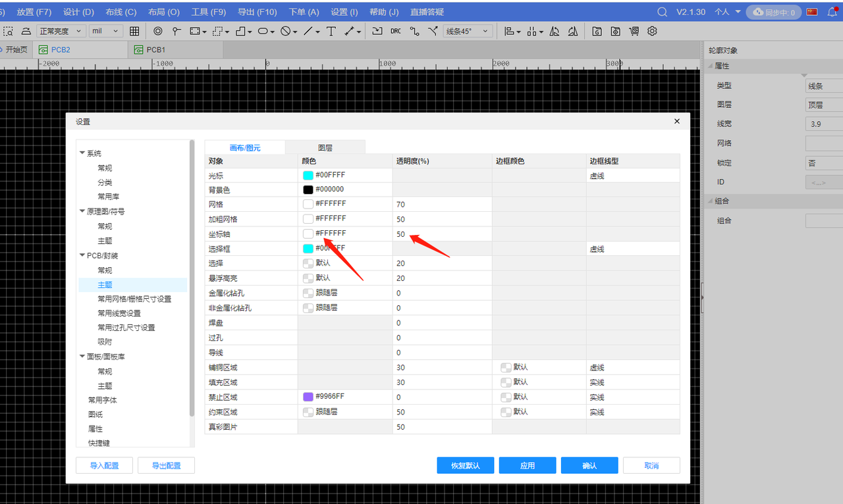This screenshot has width=843, height=504.
Task: Select the single routing tool icon
Action: pyautogui.click(x=414, y=31)
